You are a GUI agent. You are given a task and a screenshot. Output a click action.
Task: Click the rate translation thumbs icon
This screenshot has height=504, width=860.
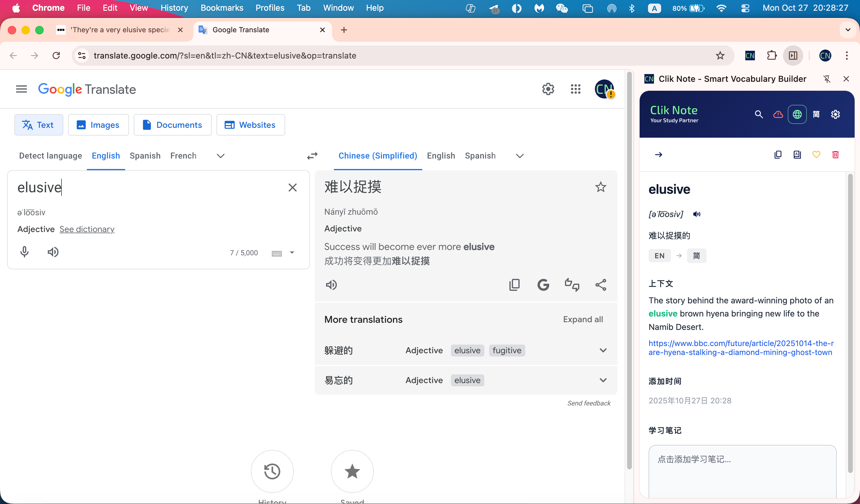pyautogui.click(x=572, y=285)
